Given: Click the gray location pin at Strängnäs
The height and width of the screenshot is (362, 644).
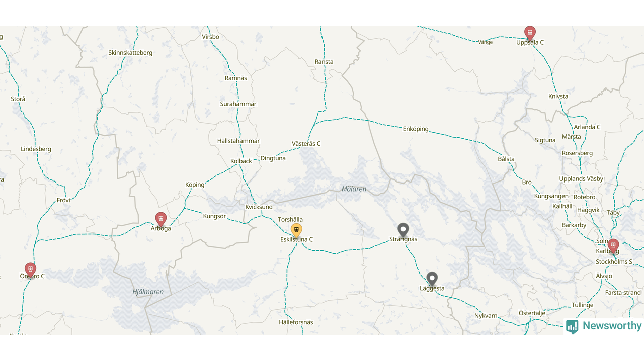Looking at the screenshot, I should click(x=403, y=230).
